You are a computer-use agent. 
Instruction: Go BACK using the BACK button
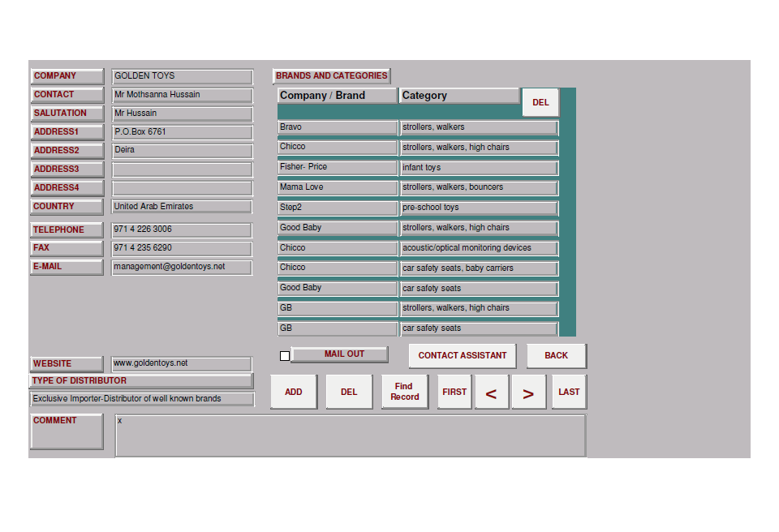(557, 356)
